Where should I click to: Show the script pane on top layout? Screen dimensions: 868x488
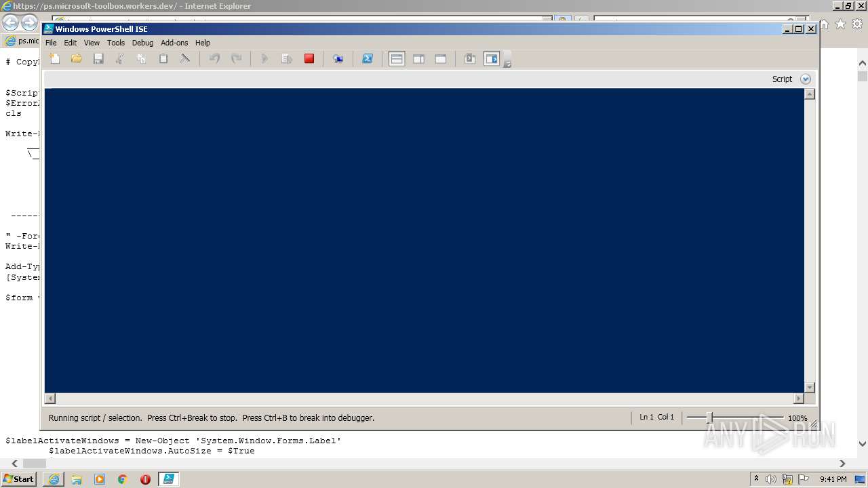coord(397,59)
